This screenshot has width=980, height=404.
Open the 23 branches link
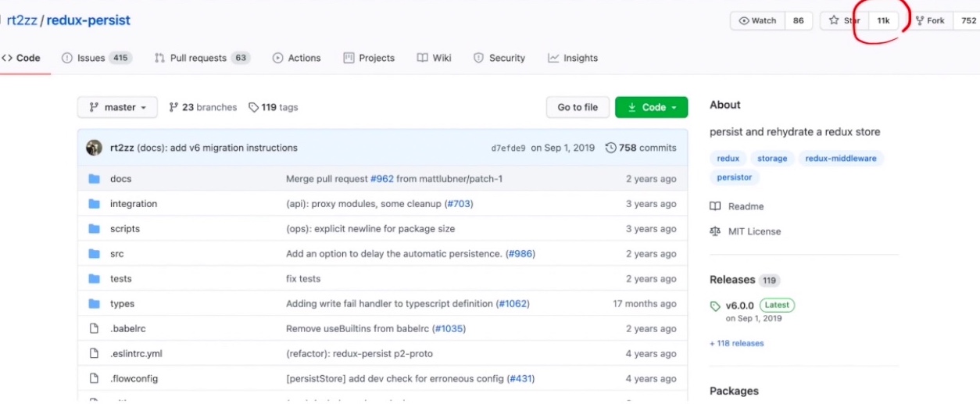(x=202, y=107)
